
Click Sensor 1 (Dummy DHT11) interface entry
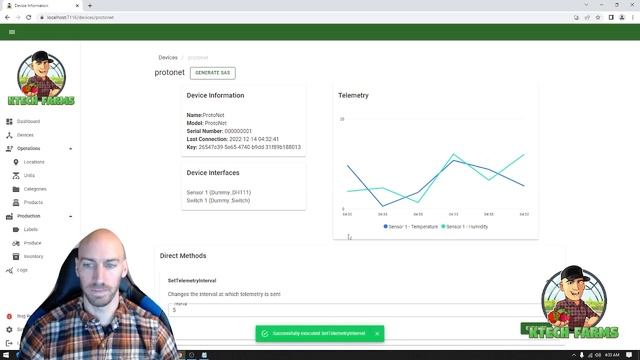[x=219, y=192]
